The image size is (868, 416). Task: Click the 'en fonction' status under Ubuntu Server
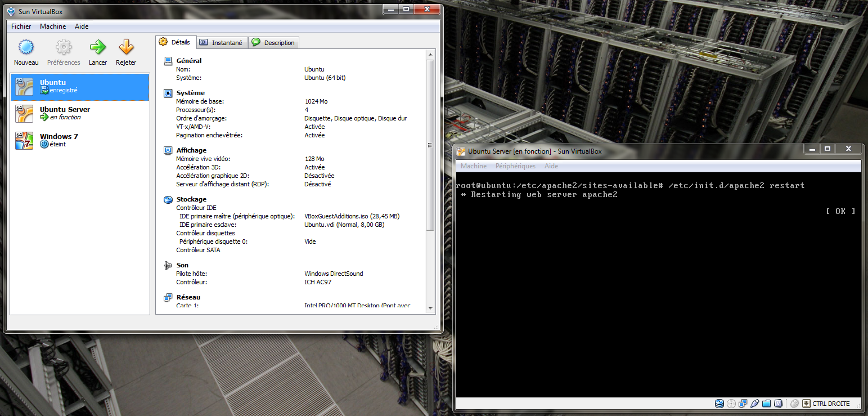coord(65,117)
